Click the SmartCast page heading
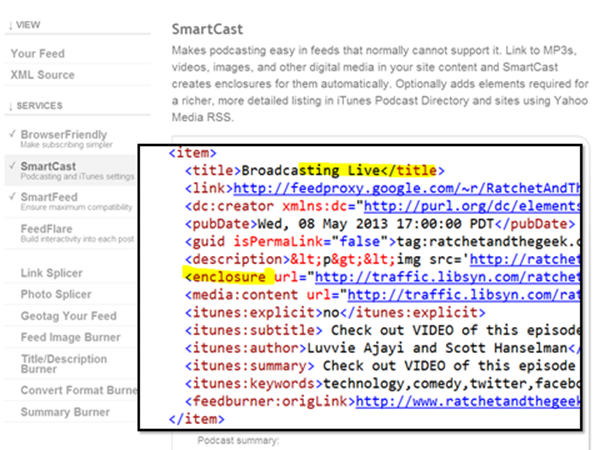Screen dimensions: 600x450 [x=207, y=29]
